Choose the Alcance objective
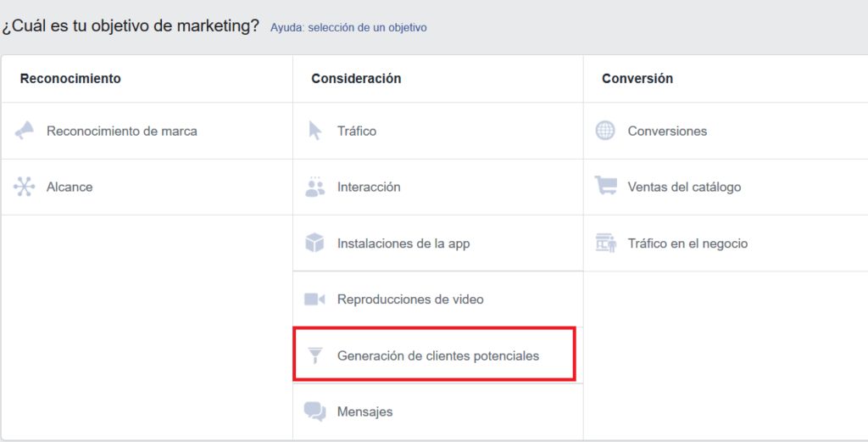Image resolution: width=868 pixels, height=442 pixels. 147,187
